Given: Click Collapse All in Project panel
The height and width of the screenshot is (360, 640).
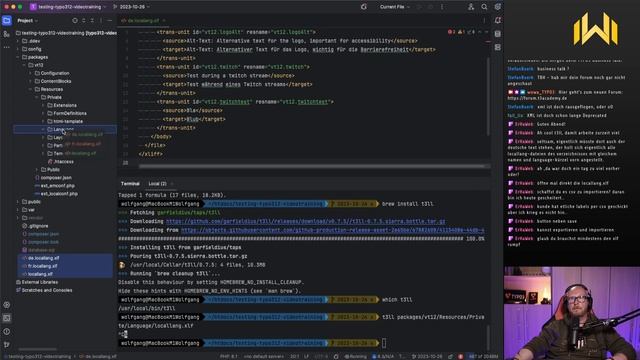Looking at the screenshot, I should 92,20.
